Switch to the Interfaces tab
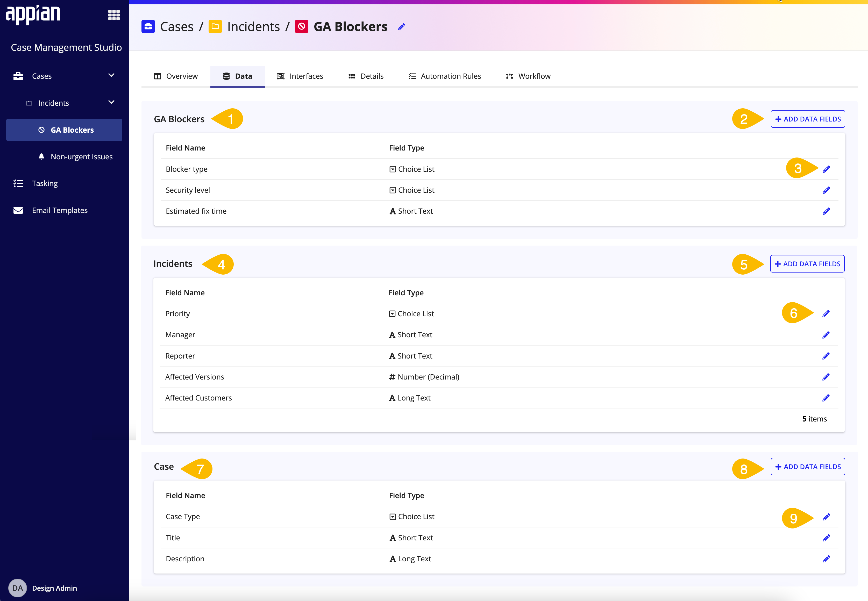 click(x=300, y=76)
